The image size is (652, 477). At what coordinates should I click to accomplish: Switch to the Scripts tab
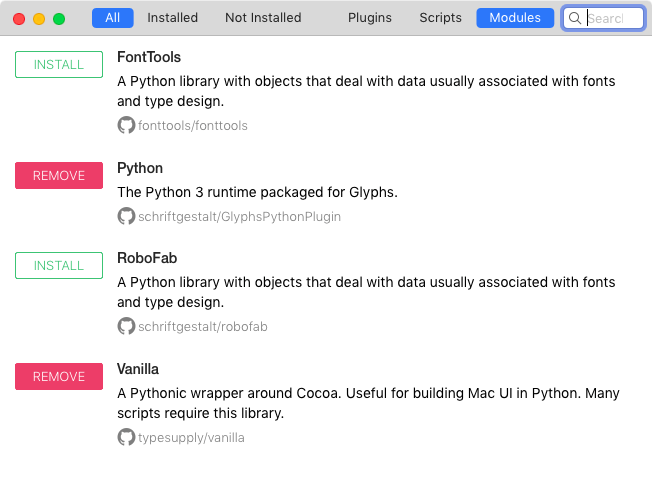(x=440, y=18)
